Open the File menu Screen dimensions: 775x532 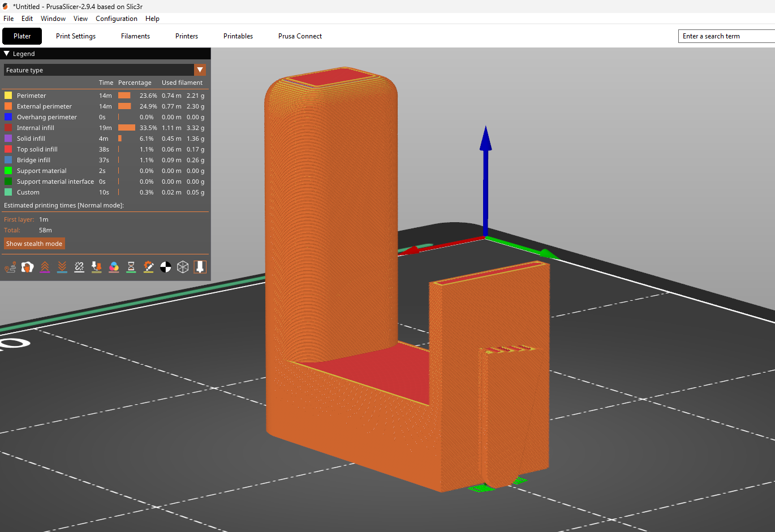tap(8, 19)
